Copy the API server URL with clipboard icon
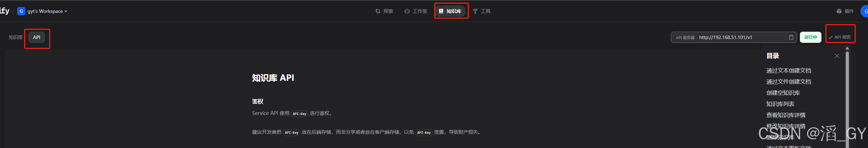 click(x=791, y=37)
